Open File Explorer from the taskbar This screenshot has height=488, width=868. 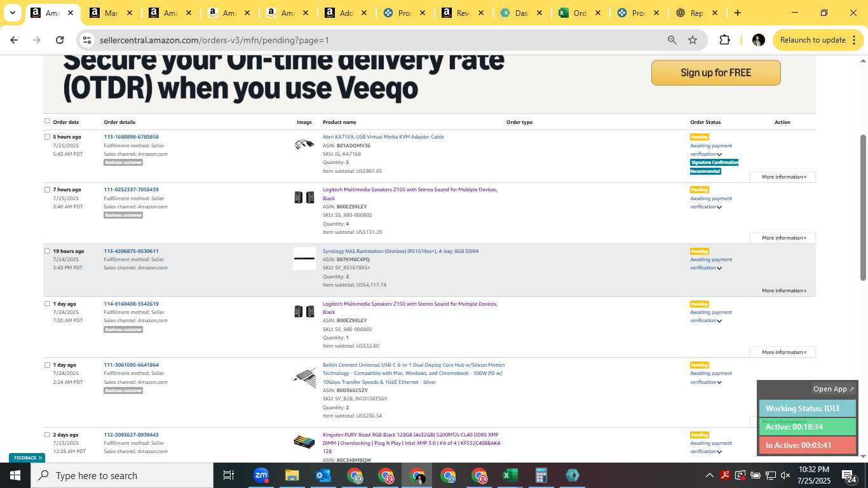[x=292, y=475]
